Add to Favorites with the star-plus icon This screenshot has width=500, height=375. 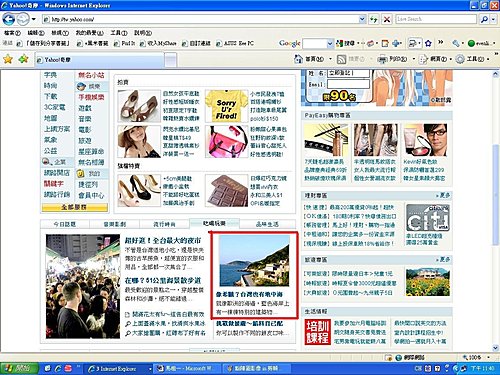click(x=24, y=60)
